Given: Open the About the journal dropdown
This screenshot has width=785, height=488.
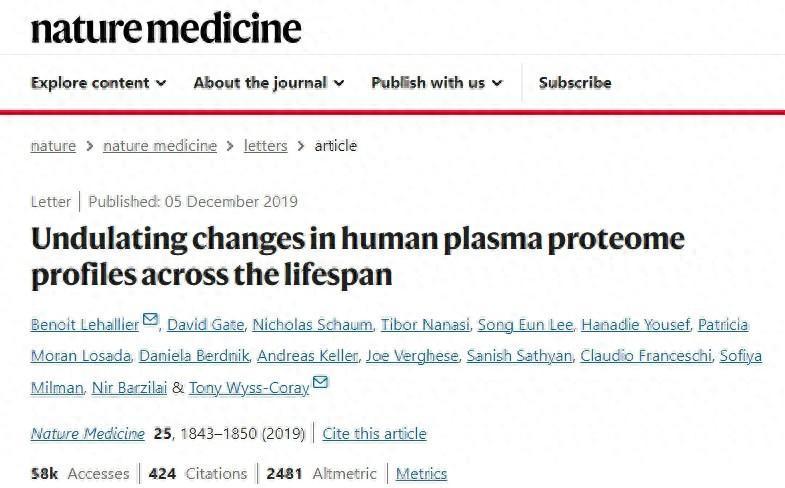Looking at the screenshot, I should 268,83.
